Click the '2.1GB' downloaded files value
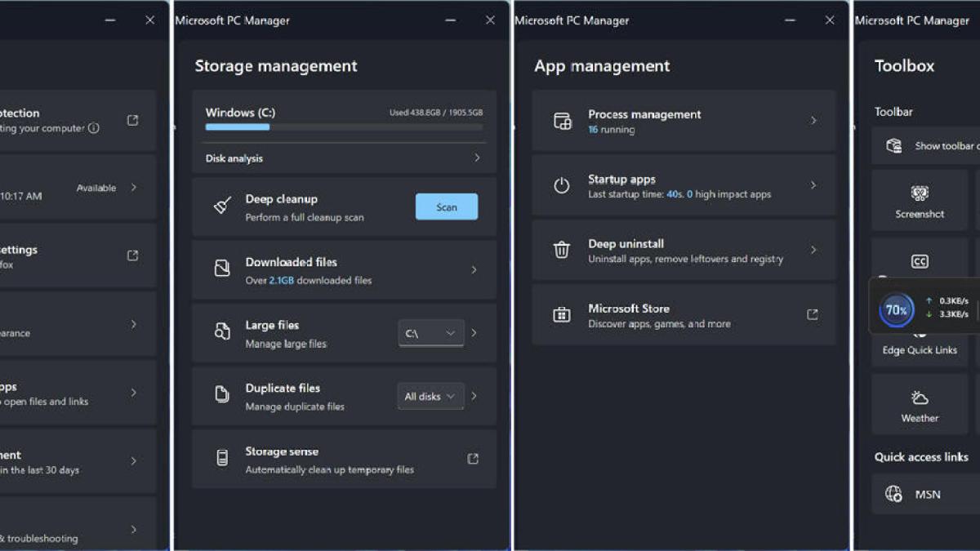980x551 pixels. [282, 281]
